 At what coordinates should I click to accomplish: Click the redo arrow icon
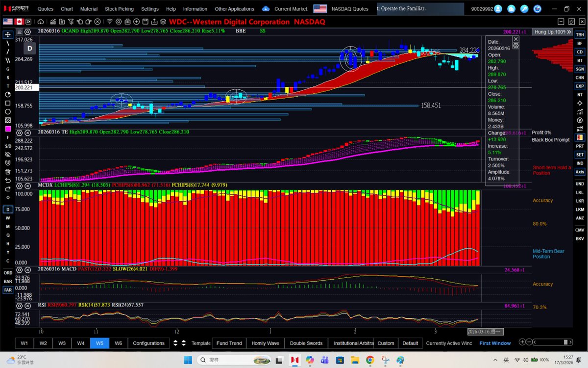click(8, 188)
